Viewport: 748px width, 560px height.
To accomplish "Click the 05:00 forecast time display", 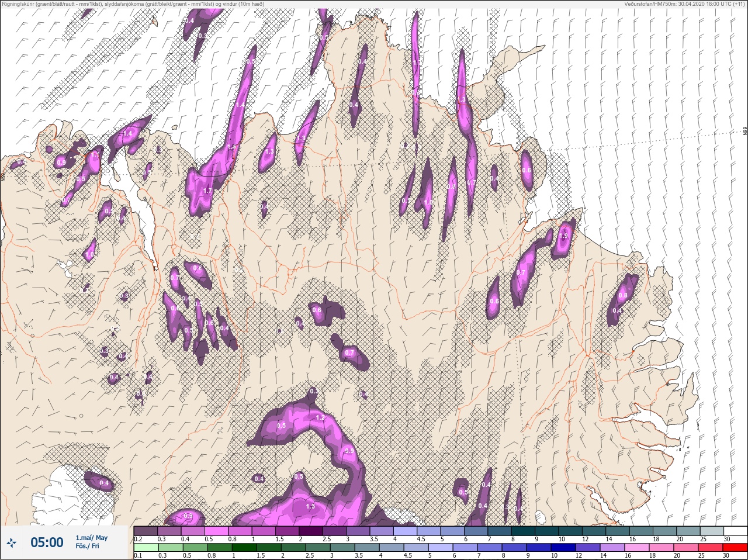I will click(x=47, y=542).
